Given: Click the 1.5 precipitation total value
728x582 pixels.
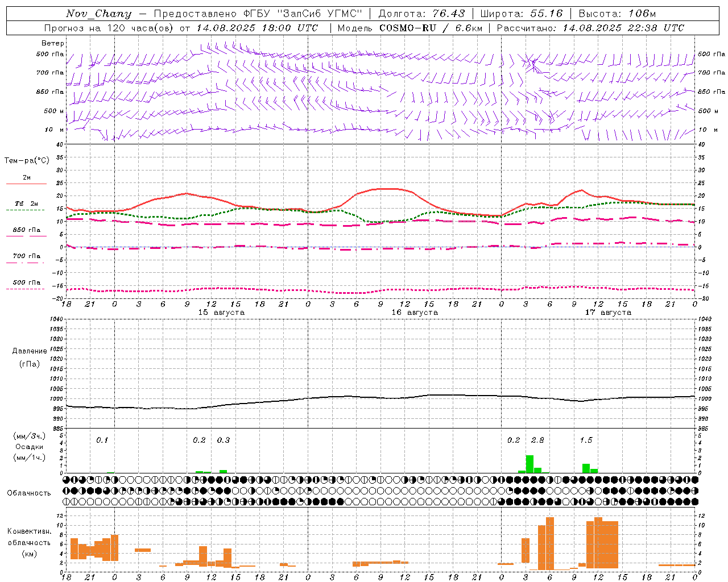Looking at the screenshot, I should pos(586,440).
